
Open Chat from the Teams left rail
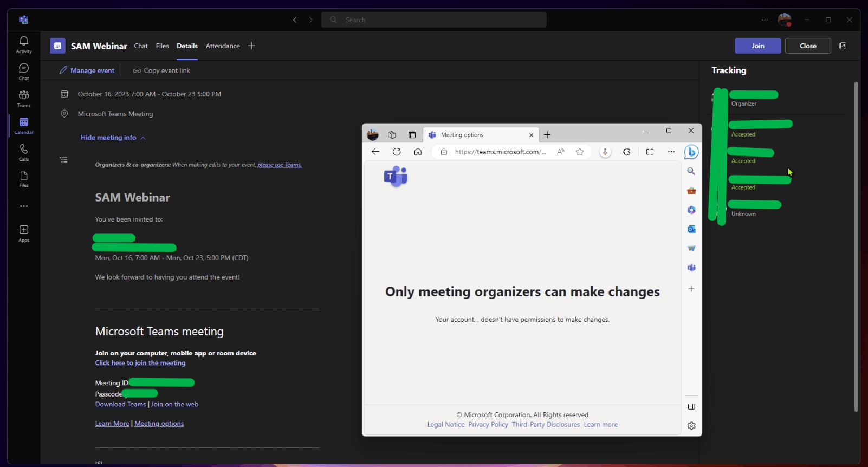(24, 72)
